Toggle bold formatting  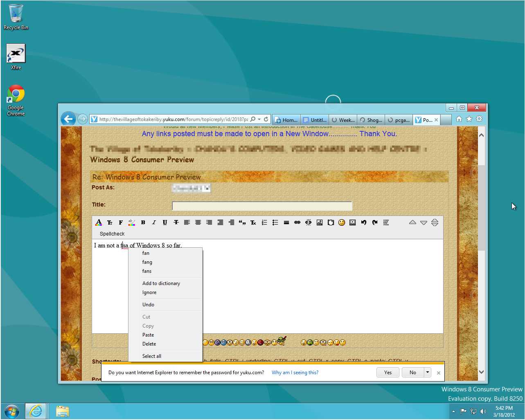pos(143,222)
